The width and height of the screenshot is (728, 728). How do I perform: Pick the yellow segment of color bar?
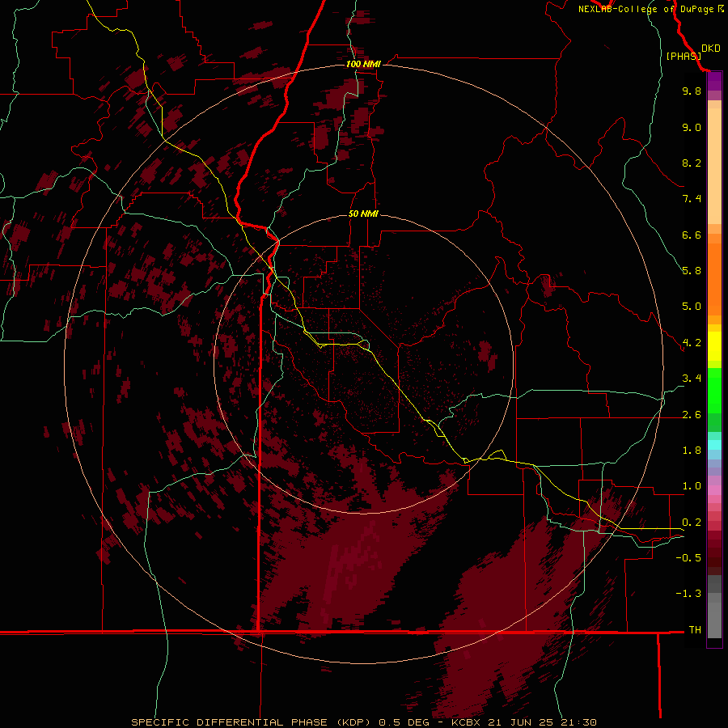(714, 346)
